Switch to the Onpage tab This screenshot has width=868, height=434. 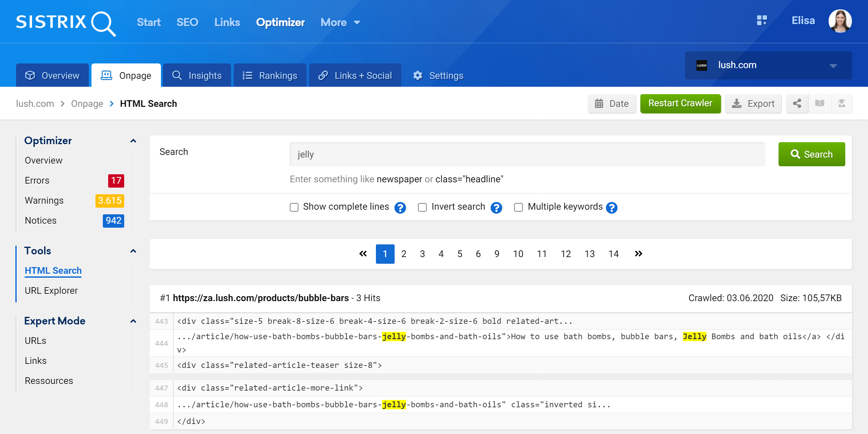point(126,75)
